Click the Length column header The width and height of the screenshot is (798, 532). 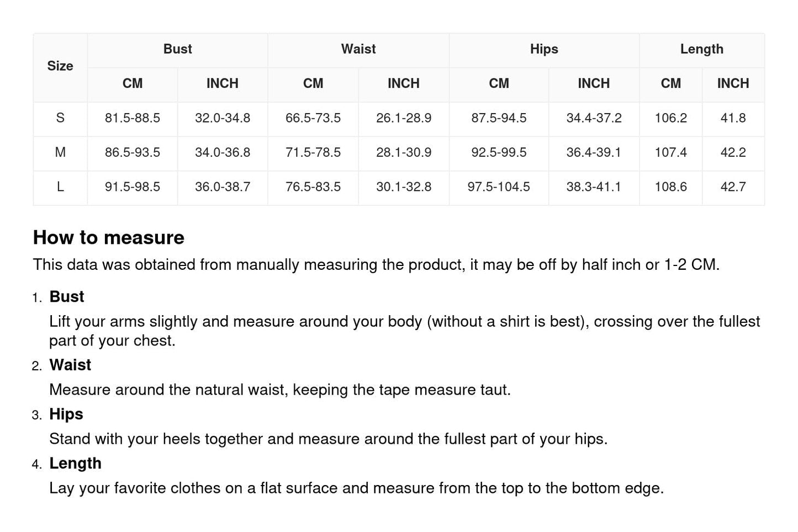[x=701, y=49]
